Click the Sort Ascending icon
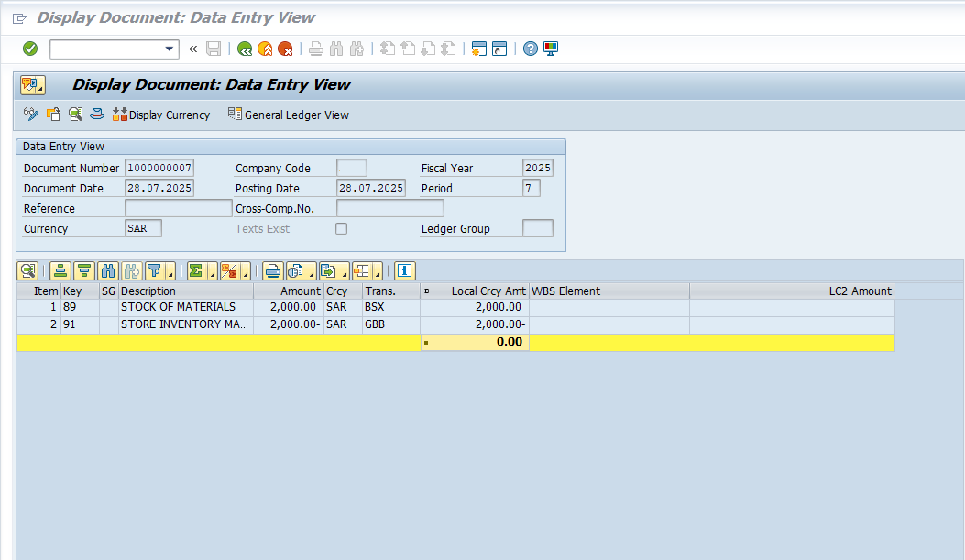The width and height of the screenshot is (965, 560). coord(60,270)
